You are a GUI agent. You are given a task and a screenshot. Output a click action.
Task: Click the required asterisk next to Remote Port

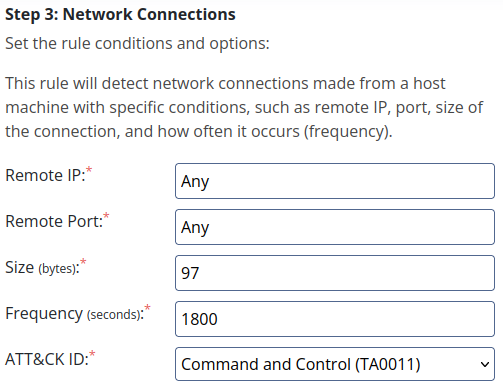(x=106, y=215)
